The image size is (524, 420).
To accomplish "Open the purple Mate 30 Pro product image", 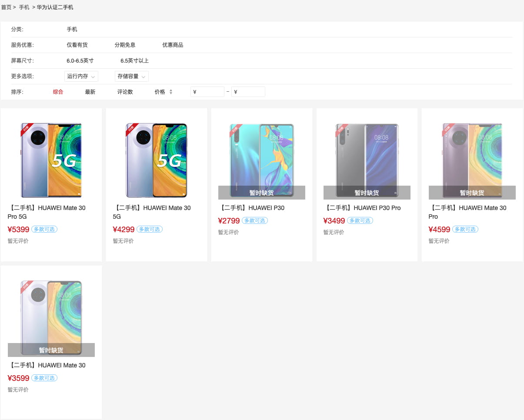I will click(472, 160).
